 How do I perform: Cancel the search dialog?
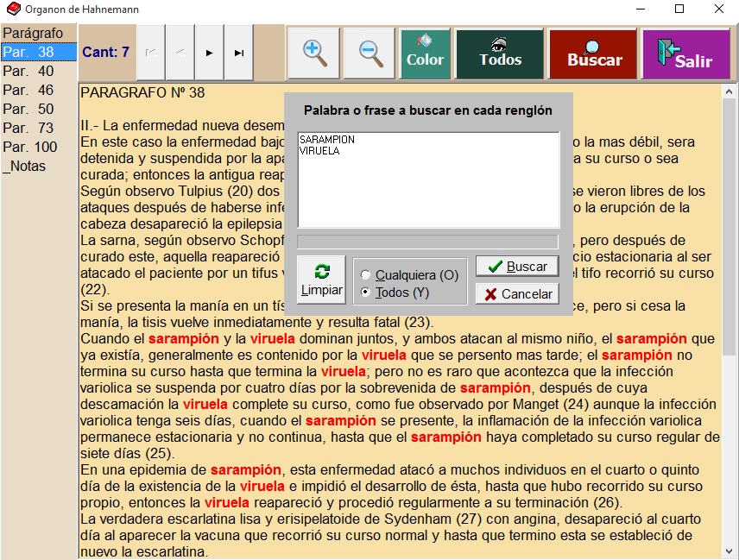[517, 294]
